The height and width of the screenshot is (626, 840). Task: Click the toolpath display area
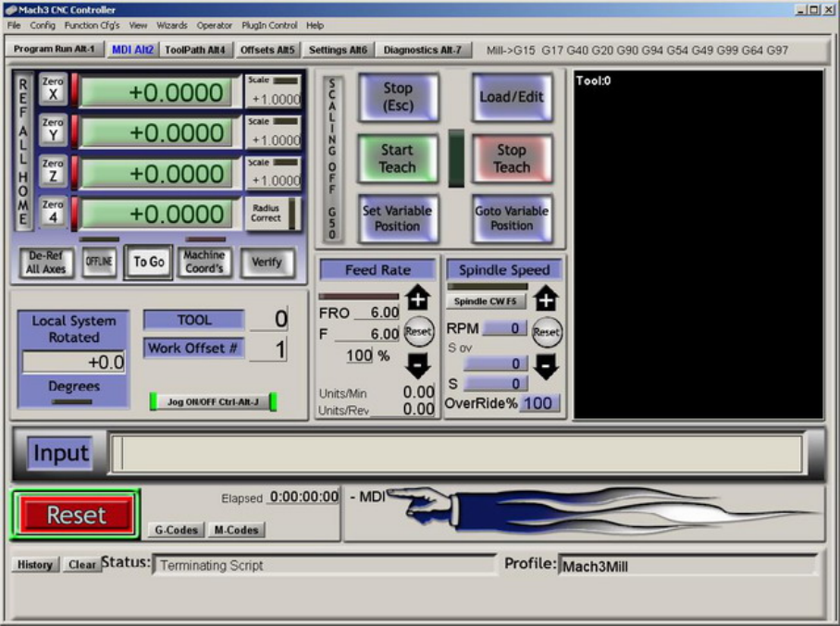point(698,244)
